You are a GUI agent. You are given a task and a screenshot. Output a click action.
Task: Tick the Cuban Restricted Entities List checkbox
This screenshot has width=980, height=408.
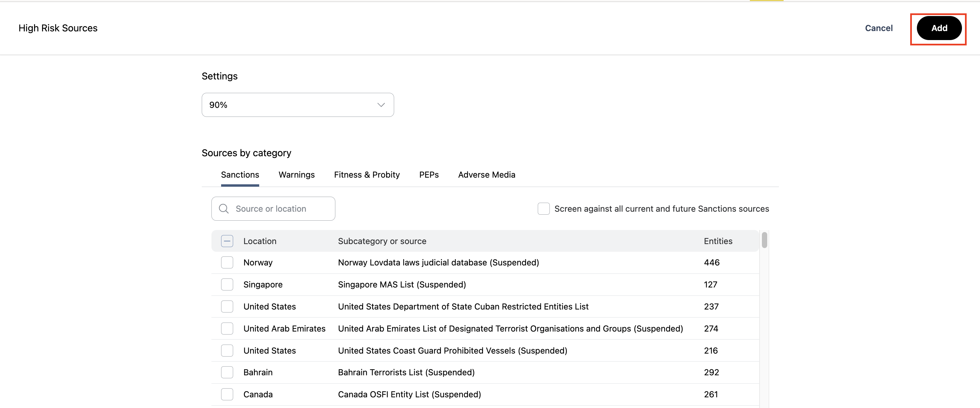click(227, 307)
